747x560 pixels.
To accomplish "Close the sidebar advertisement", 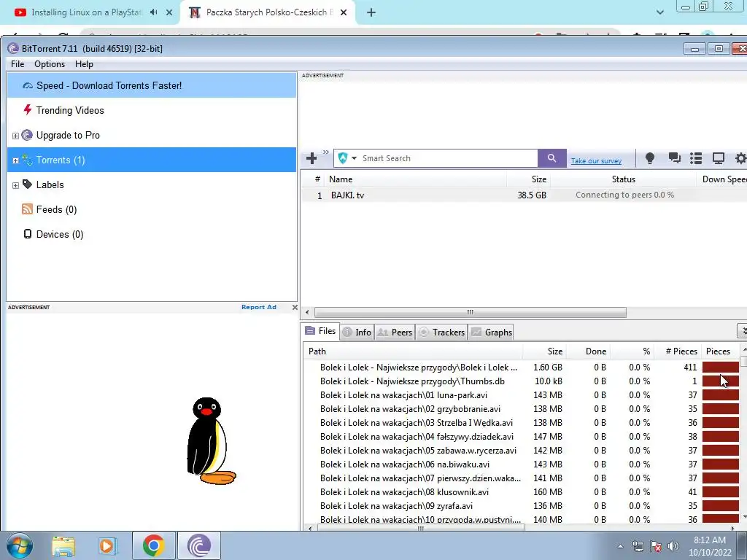I will click(295, 307).
